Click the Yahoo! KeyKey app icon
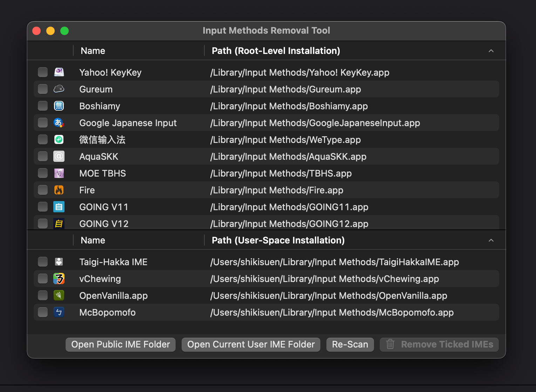536x392 pixels. (x=59, y=72)
